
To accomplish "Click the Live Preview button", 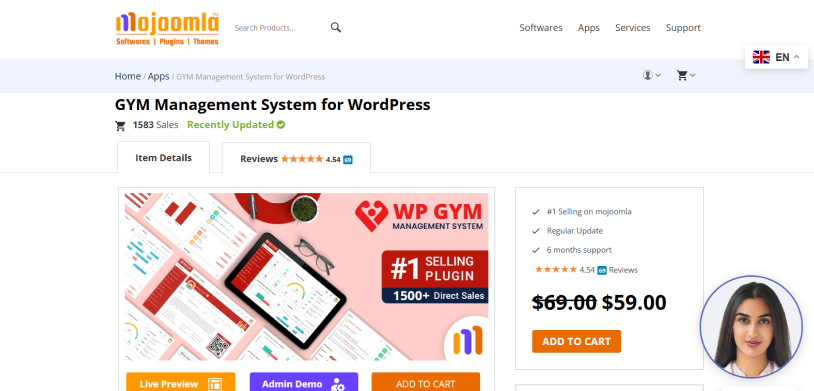I will click(180, 382).
